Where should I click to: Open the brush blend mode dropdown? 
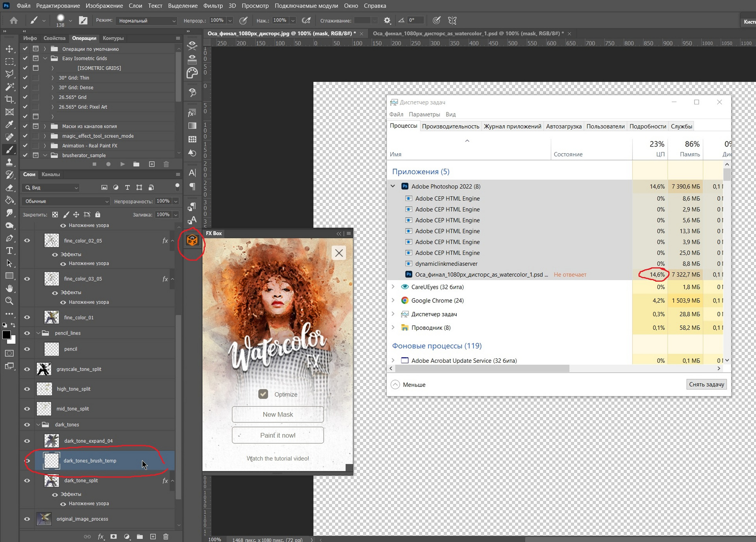146,20
